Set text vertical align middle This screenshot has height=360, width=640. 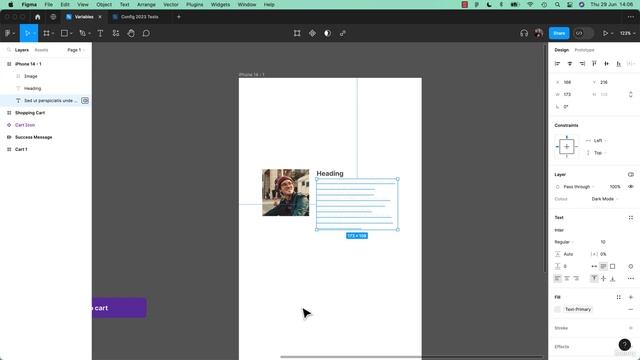[x=603, y=278]
